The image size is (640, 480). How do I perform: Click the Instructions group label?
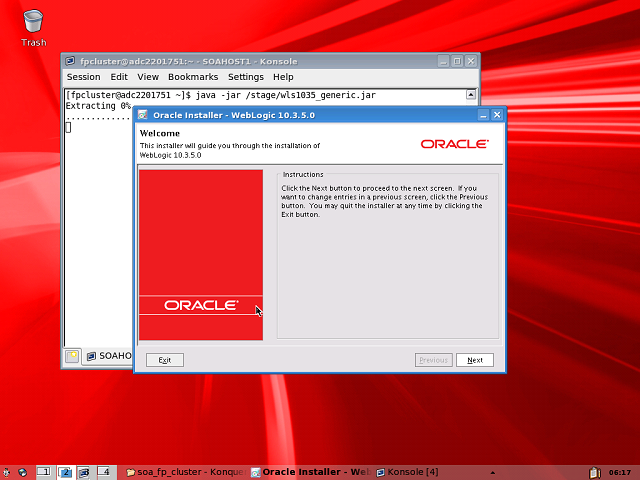pos(303,174)
